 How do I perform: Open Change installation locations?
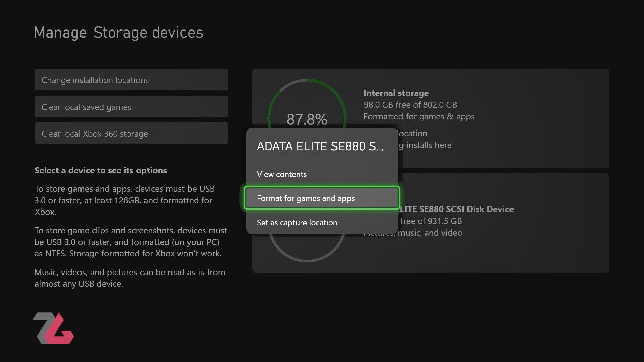(x=131, y=80)
